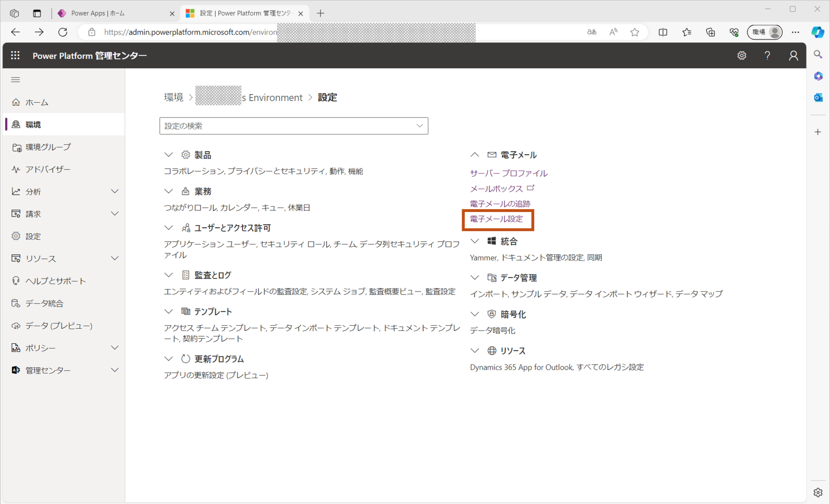
Task: Click the 更新プログラム refresh icon
Action: 185,358
